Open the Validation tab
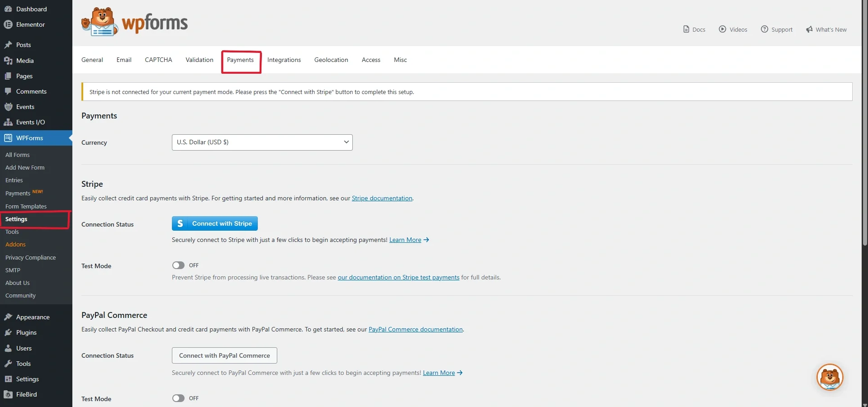The width and height of the screenshot is (868, 407). coord(199,60)
